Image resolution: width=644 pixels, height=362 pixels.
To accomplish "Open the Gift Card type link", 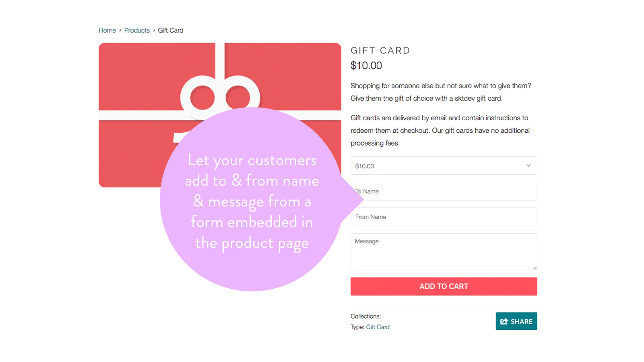I will (378, 327).
